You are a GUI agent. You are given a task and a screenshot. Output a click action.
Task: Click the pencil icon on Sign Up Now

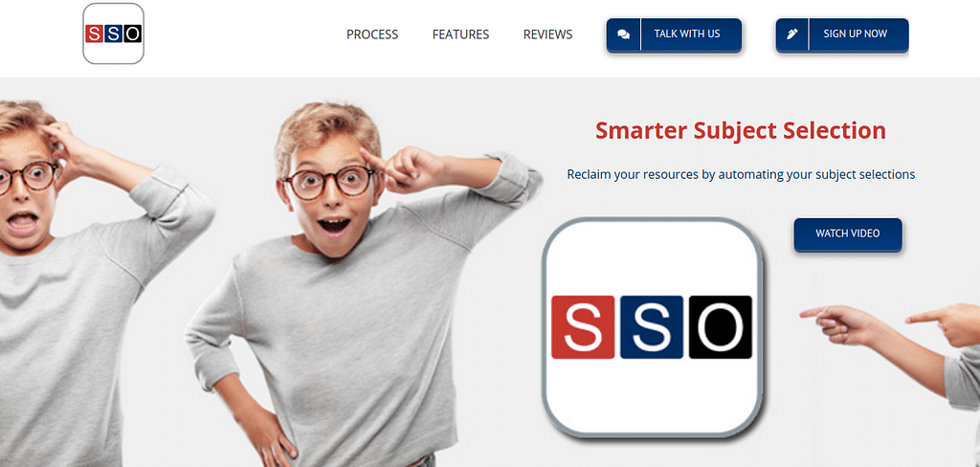791,34
